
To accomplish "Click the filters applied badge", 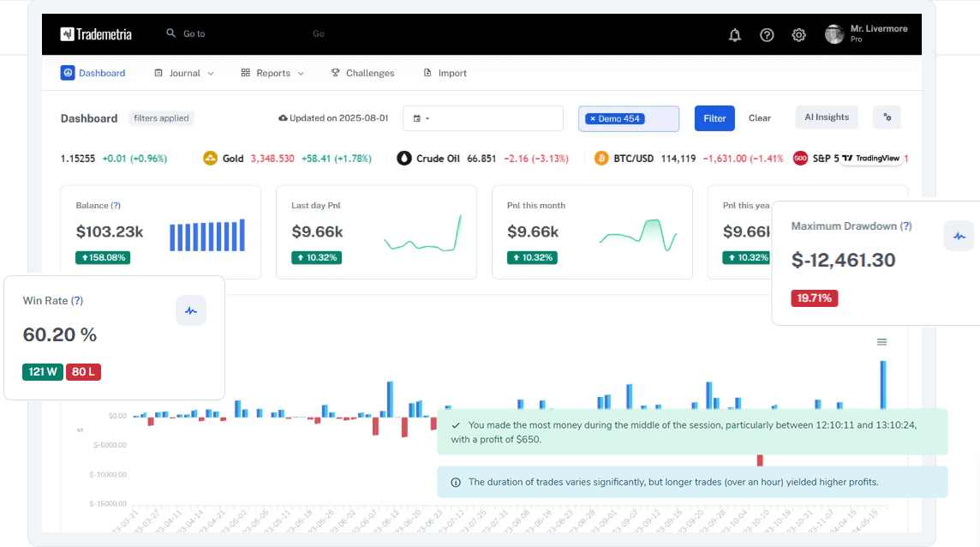I will point(161,117).
